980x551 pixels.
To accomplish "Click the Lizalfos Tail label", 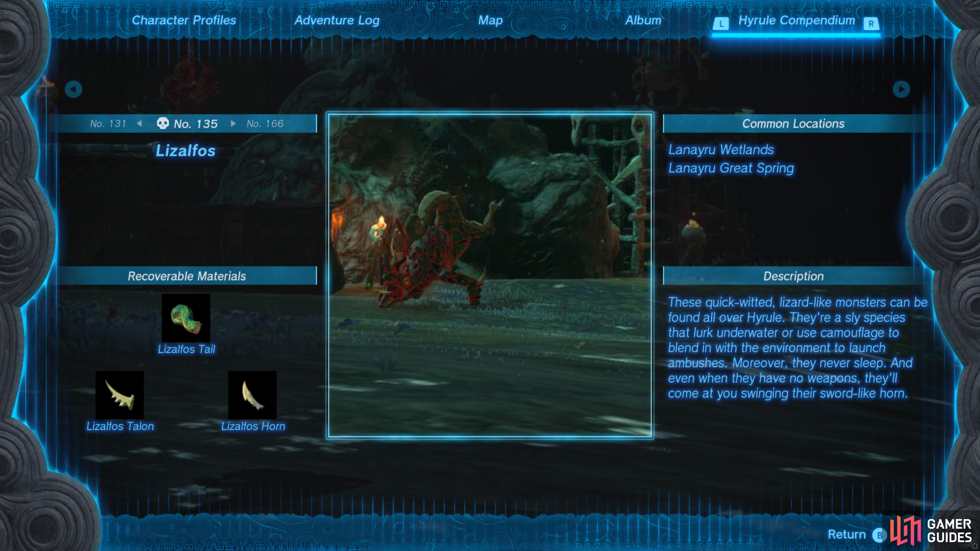I will [186, 349].
